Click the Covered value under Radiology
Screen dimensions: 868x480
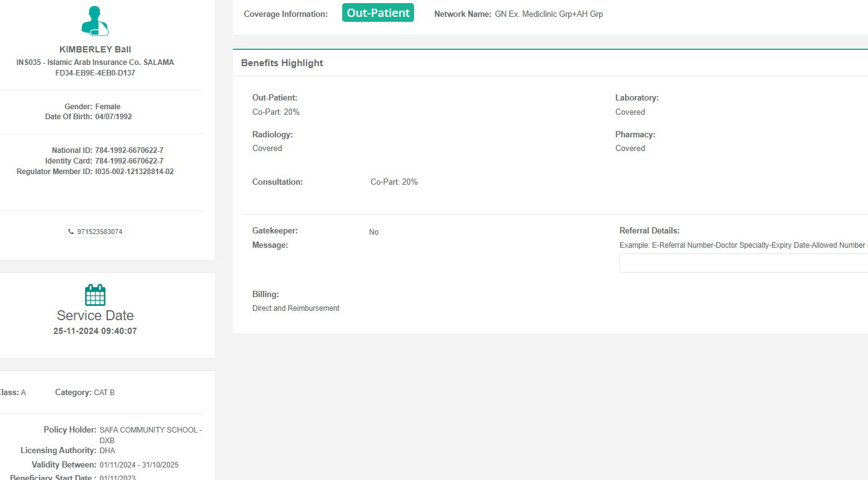(267, 149)
